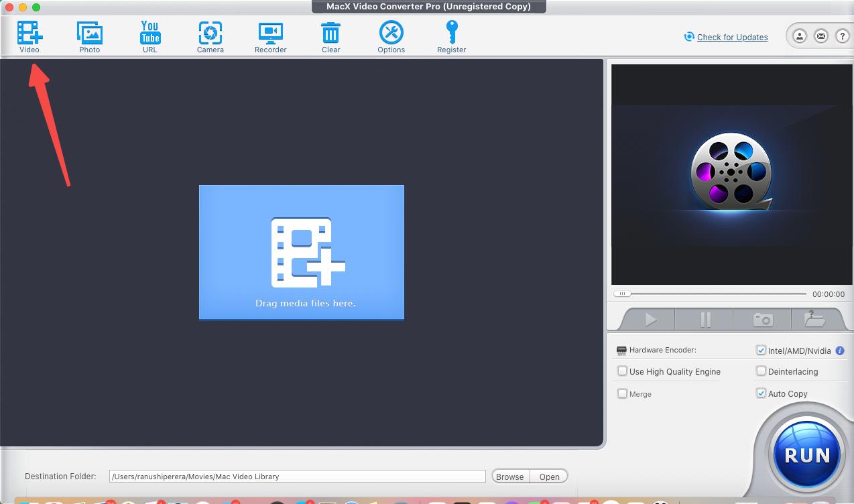Click the hardware encoder info icon
This screenshot has width=854, height=504.
click(x=840, y=350)
